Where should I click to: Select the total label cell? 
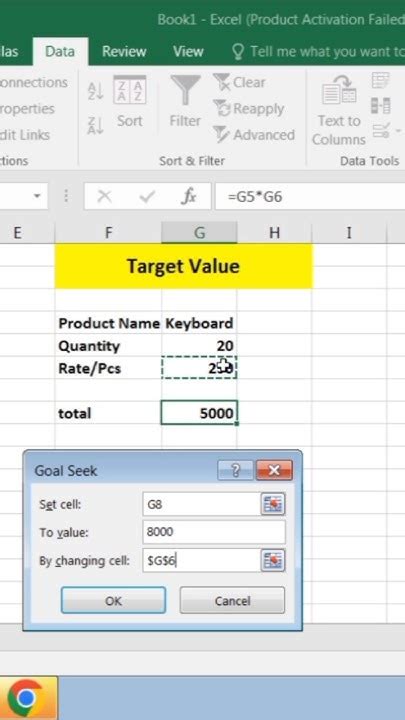pos(108,413)
